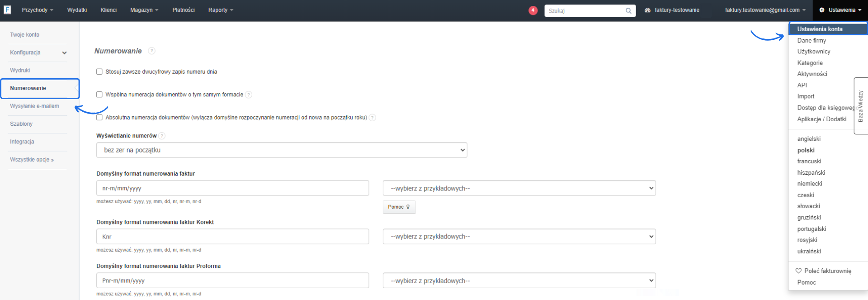
Task: Switch language to czeski
Action: [x=806, y=195]
